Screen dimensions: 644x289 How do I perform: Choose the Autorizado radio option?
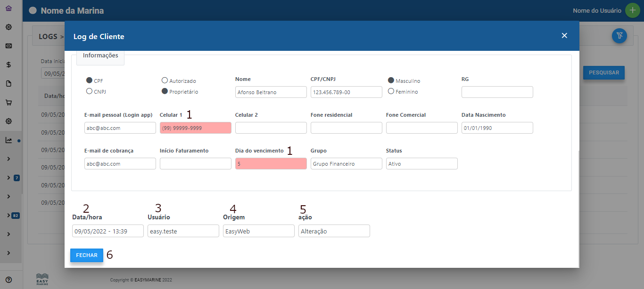165,80
